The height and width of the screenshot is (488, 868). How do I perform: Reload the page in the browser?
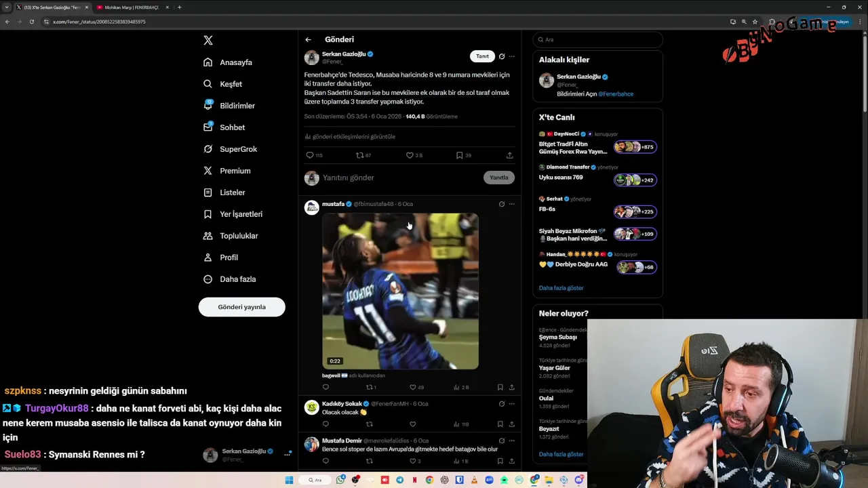31,22
